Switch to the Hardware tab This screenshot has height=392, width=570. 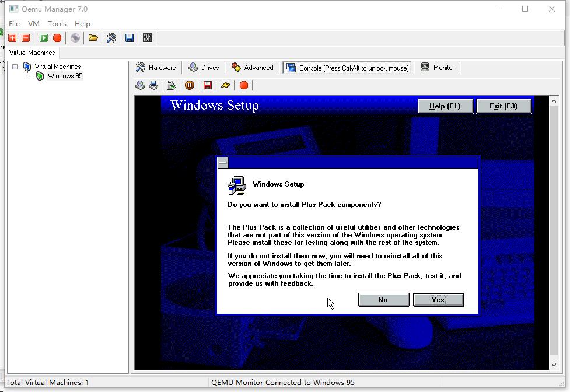pos(156,68)
